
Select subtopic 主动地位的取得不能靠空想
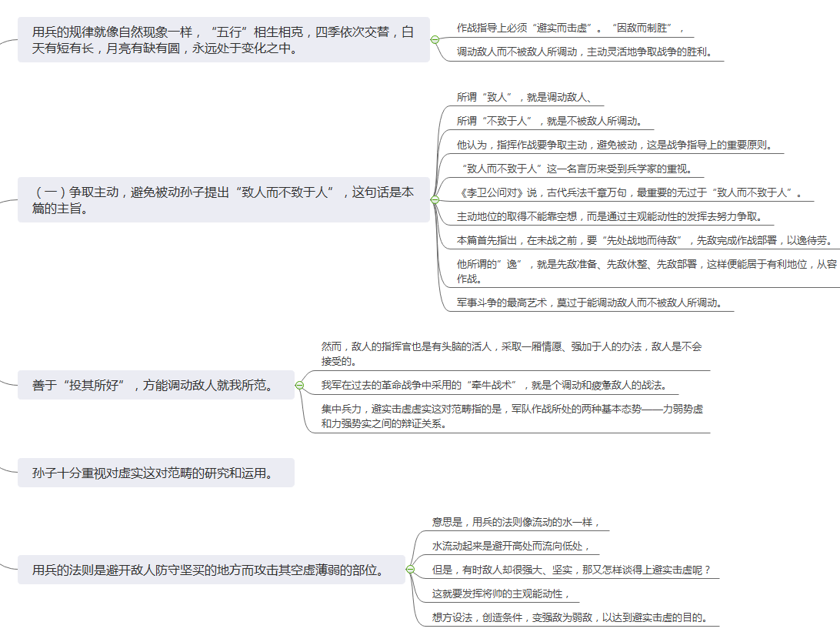[x=609, y=216]
